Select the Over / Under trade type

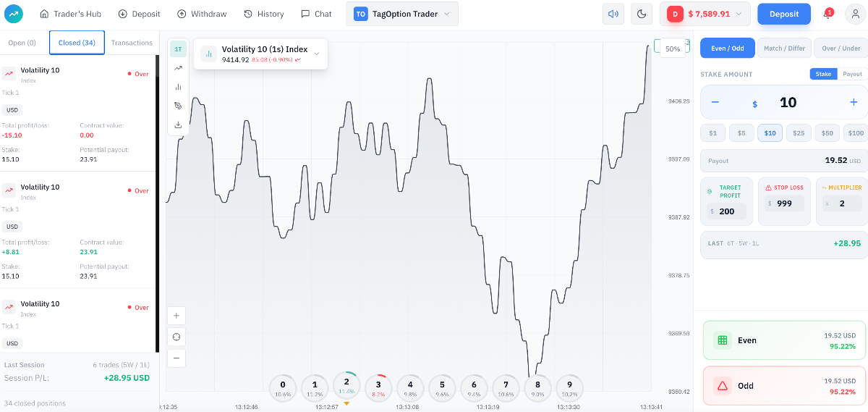(841, 49)
